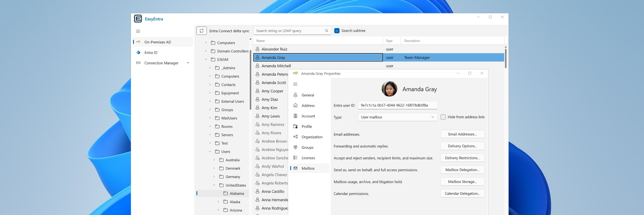
Task: Open the On-Premises AD section
Action: [x=163, y=42]
